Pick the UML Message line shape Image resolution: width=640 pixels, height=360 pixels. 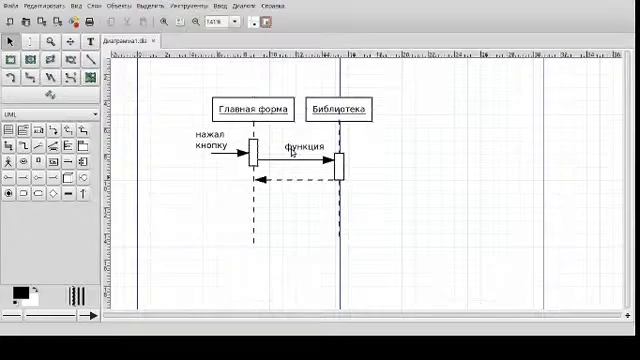tap(68, 162)
